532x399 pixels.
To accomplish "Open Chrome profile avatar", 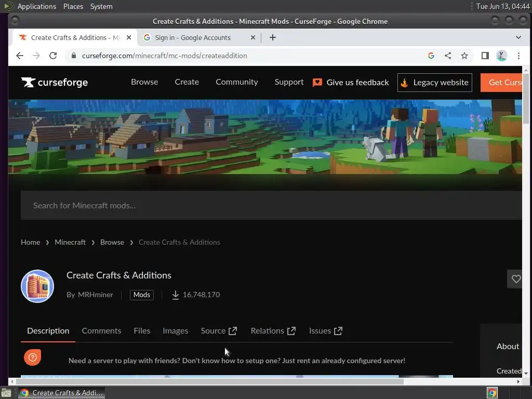I will (x=502, y=56).
